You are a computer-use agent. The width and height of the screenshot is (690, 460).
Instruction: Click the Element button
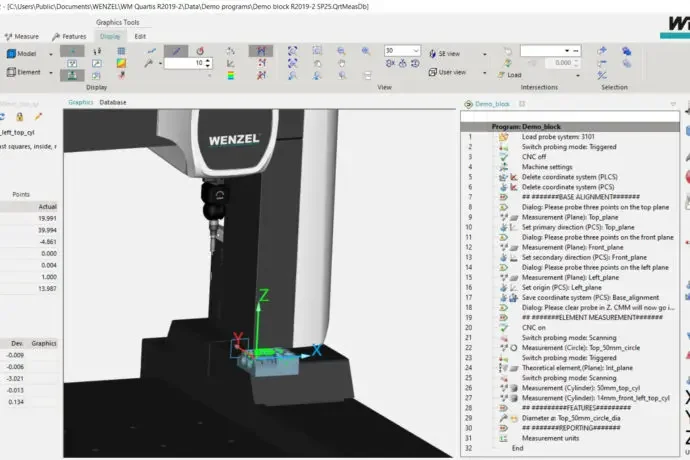point(23,72)
